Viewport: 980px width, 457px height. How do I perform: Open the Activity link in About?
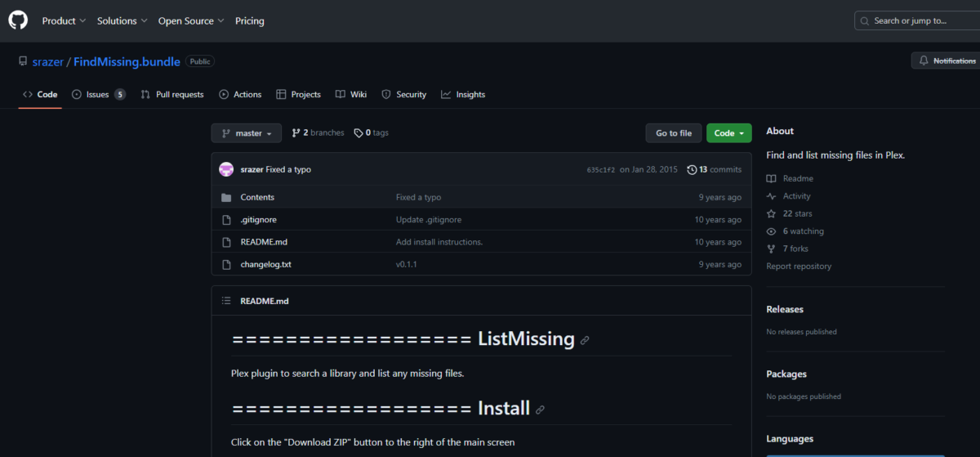(x=789, y=196)
